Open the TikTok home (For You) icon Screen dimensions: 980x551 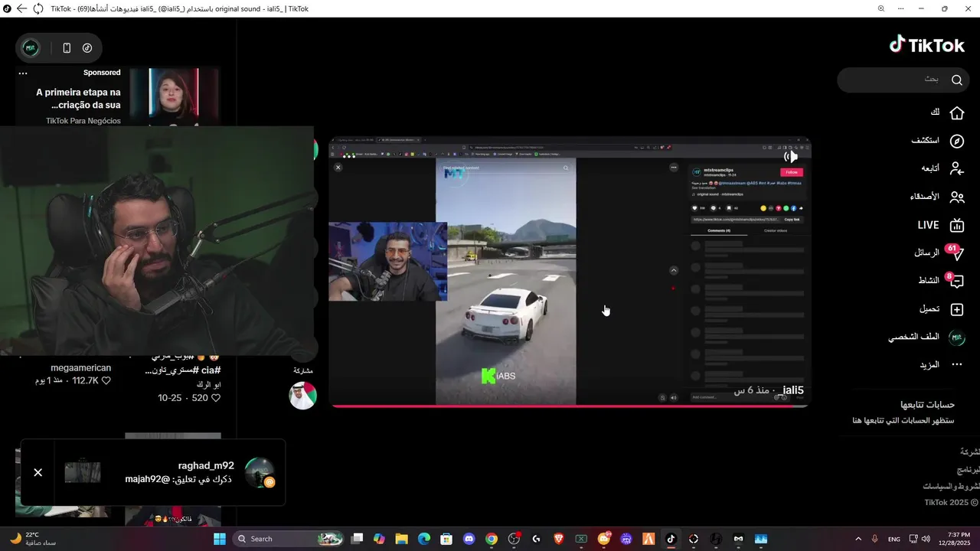(x=956, y=113)
